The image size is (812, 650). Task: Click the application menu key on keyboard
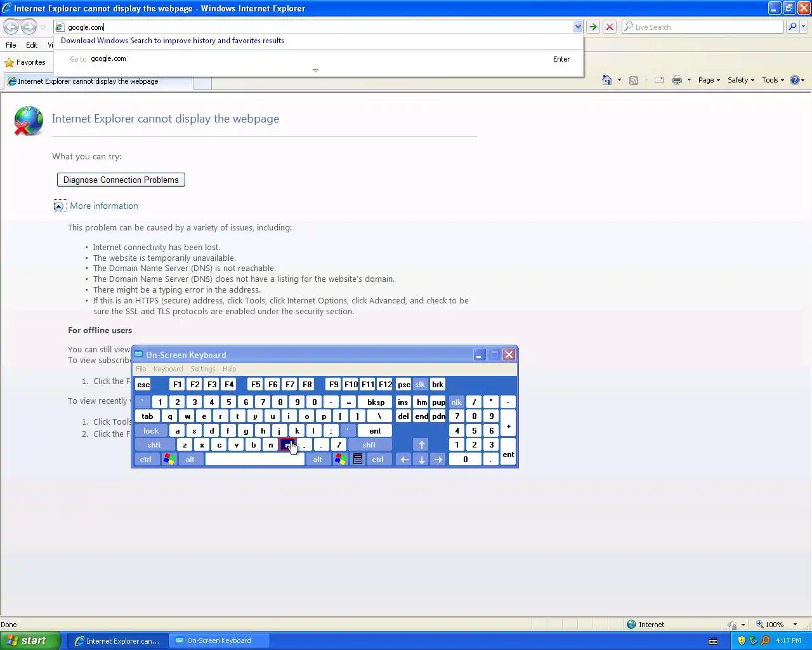coord(358,459)
